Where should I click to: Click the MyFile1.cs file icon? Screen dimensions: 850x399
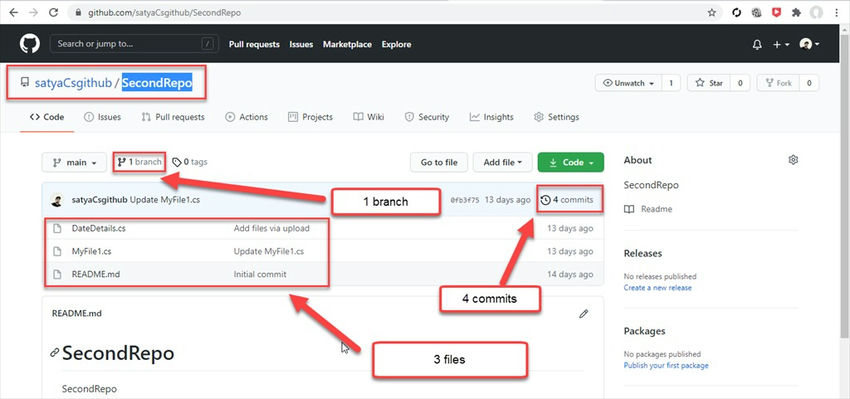(x=57, y=252)
